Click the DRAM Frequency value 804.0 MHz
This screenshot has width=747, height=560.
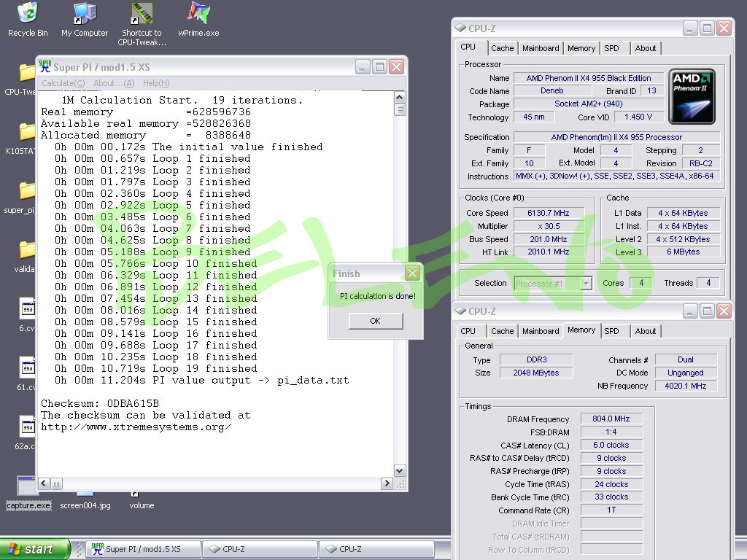coord(611,419)
